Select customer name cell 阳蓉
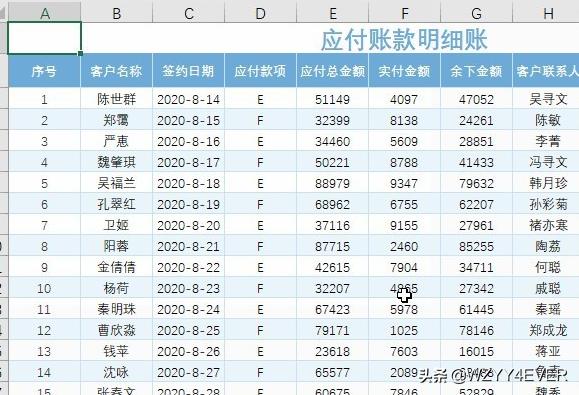This screenshot has height=395, width=579. coord(116,246)
